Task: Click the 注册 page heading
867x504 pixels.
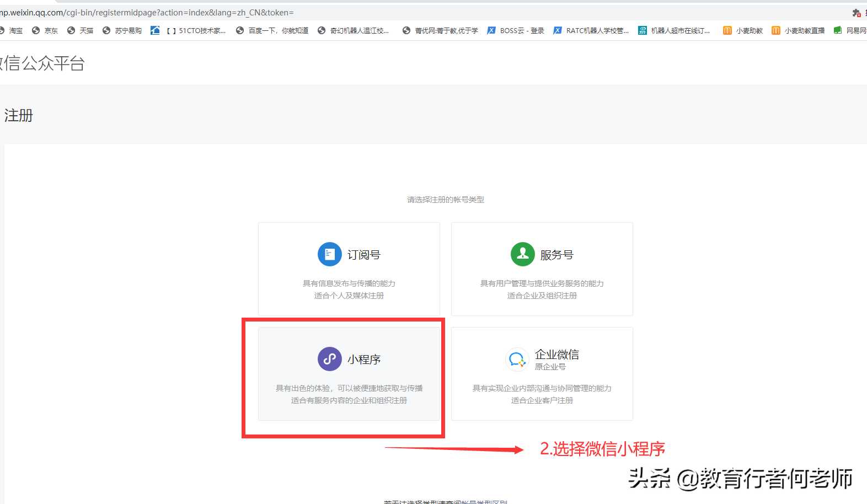Action: tap(19, 115)
